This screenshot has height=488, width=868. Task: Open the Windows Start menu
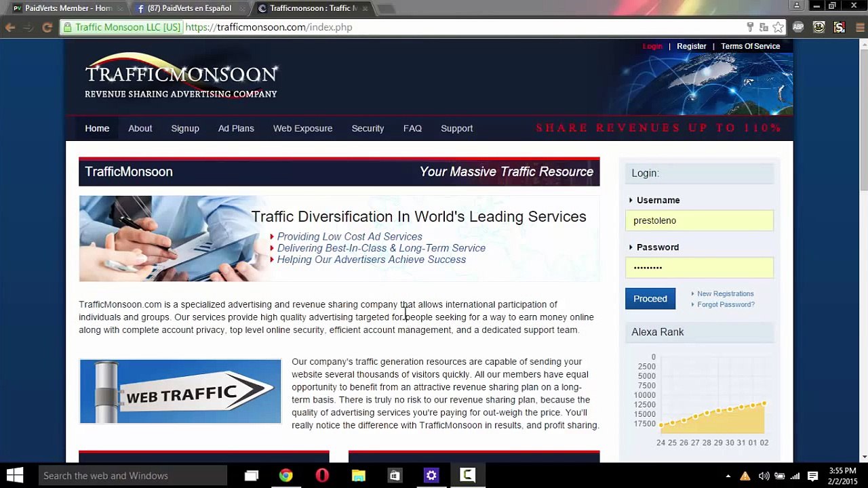click(x=15, y=475)
